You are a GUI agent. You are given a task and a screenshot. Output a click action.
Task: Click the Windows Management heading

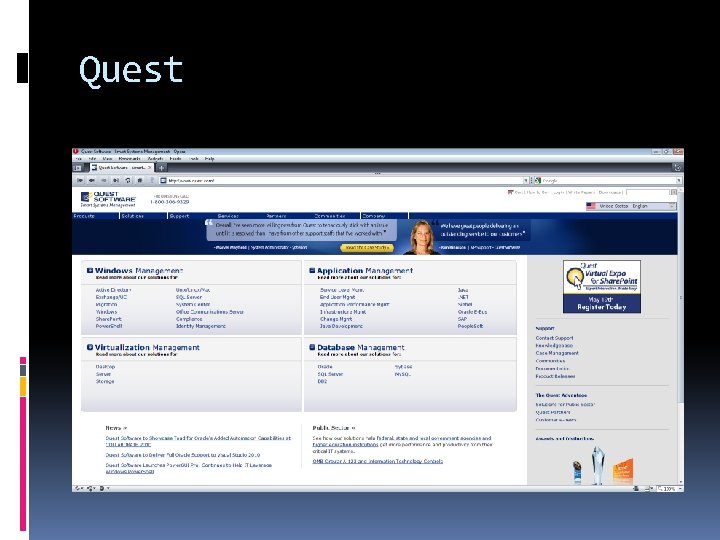(139, 271)
